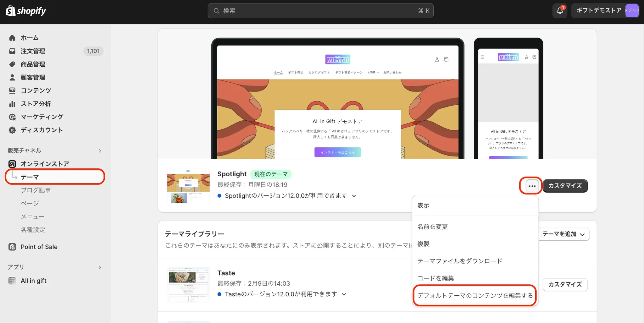Click the mobile theme preview image

click(x=508, y=99)
